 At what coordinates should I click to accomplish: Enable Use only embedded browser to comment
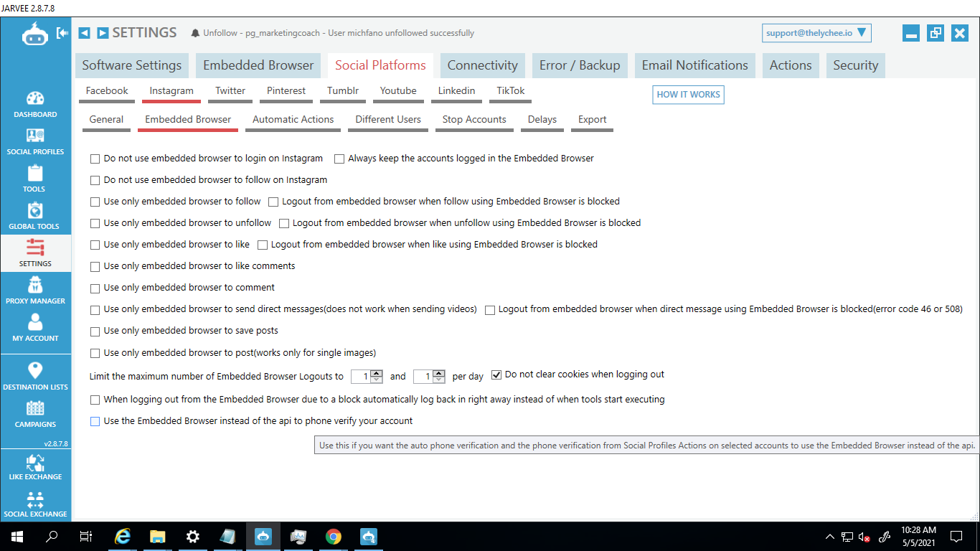click(95, 288)
